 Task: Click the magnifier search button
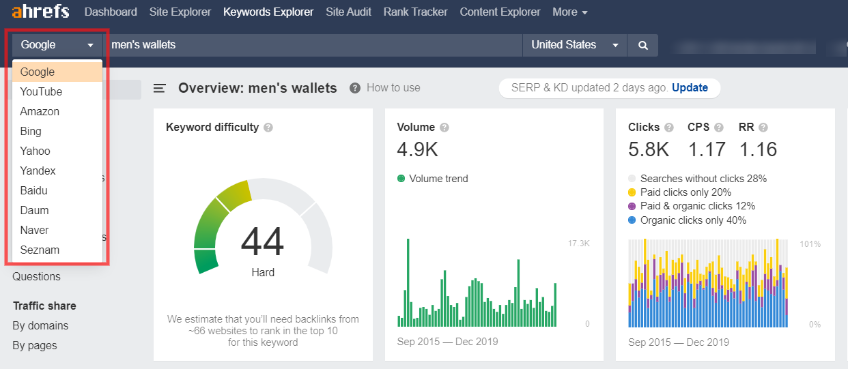coord(642,45)
